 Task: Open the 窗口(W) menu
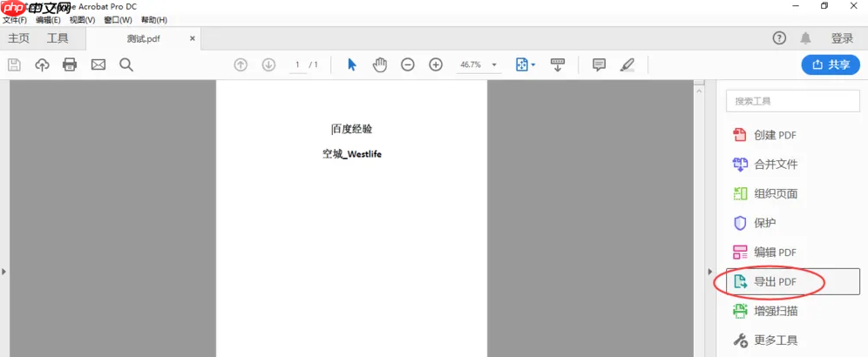click(x=118, y=20)
